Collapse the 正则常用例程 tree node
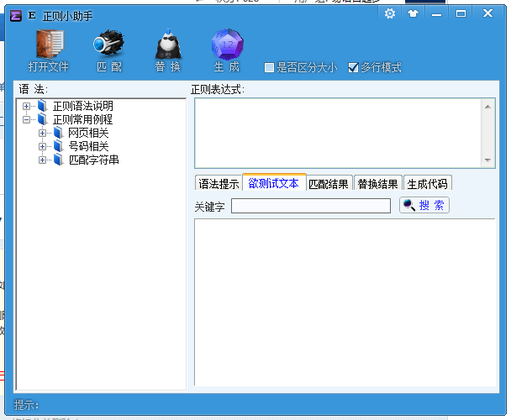 [27, 120]
